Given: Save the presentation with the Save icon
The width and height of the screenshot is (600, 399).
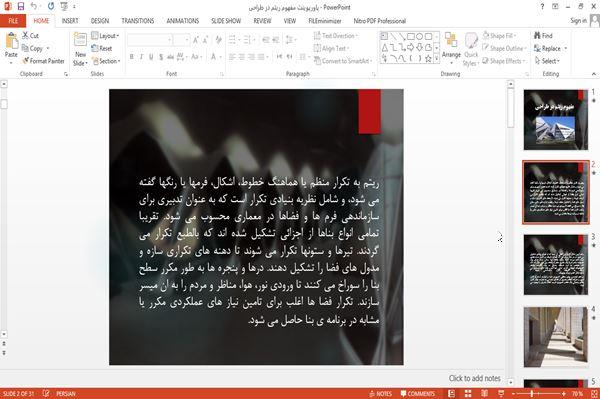Looking at the screenshot, I should pyautogui.click(x=21, y=7).
